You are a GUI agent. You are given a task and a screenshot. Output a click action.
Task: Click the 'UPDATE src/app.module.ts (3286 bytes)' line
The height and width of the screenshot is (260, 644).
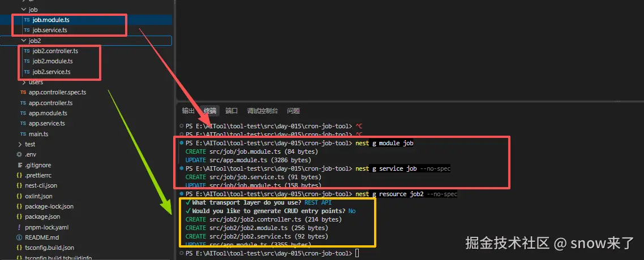click(x=248, y=160)
